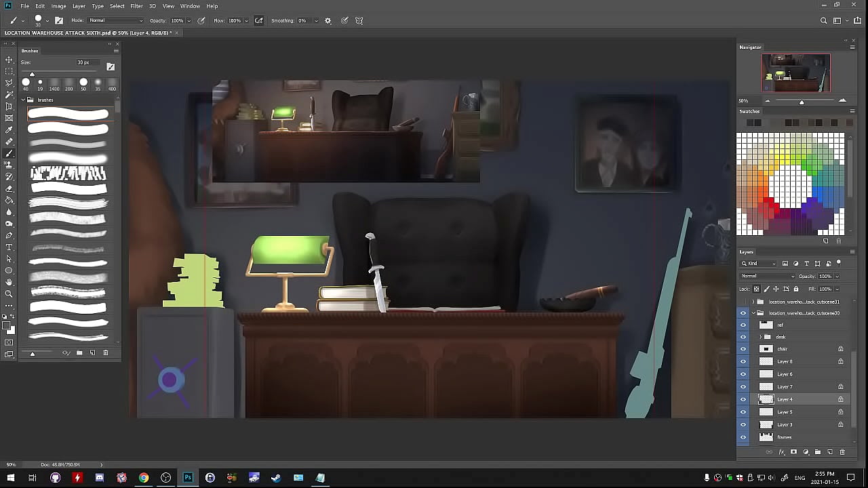Open the brush Mode dropdown

pyautogui.click(x=115, y=21)
